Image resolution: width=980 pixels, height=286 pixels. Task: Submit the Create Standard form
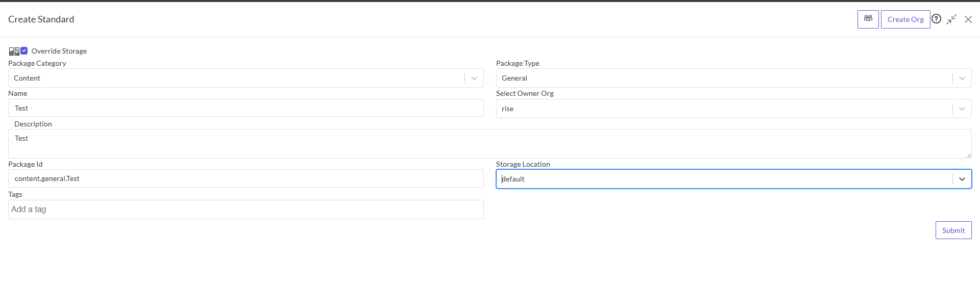(953, 230)
